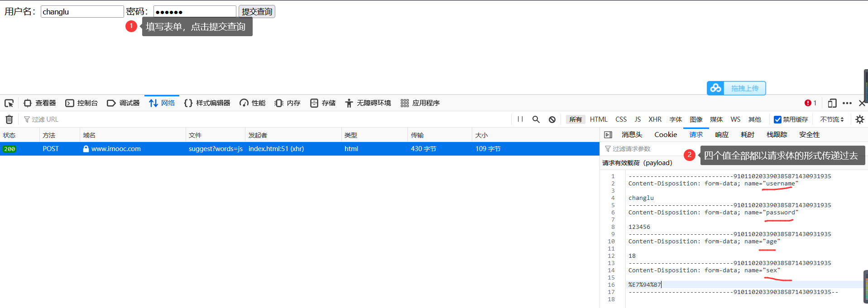Show the 消息头 headers tab
This screenshot has height=308, width=868.
632,135
